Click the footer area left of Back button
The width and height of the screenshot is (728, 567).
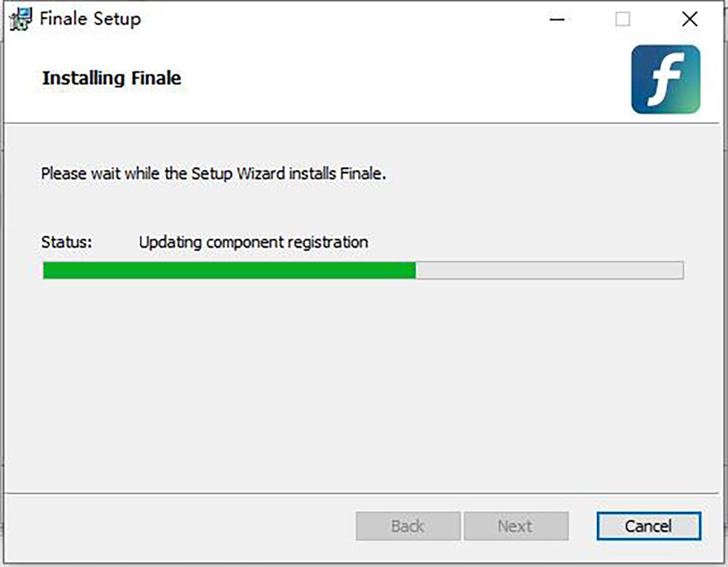[x=182, y=526]
